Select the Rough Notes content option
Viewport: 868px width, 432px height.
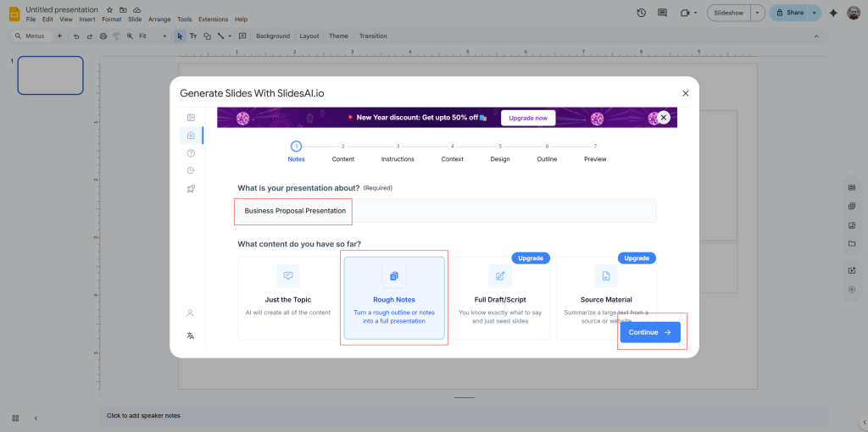click(394, 298)
